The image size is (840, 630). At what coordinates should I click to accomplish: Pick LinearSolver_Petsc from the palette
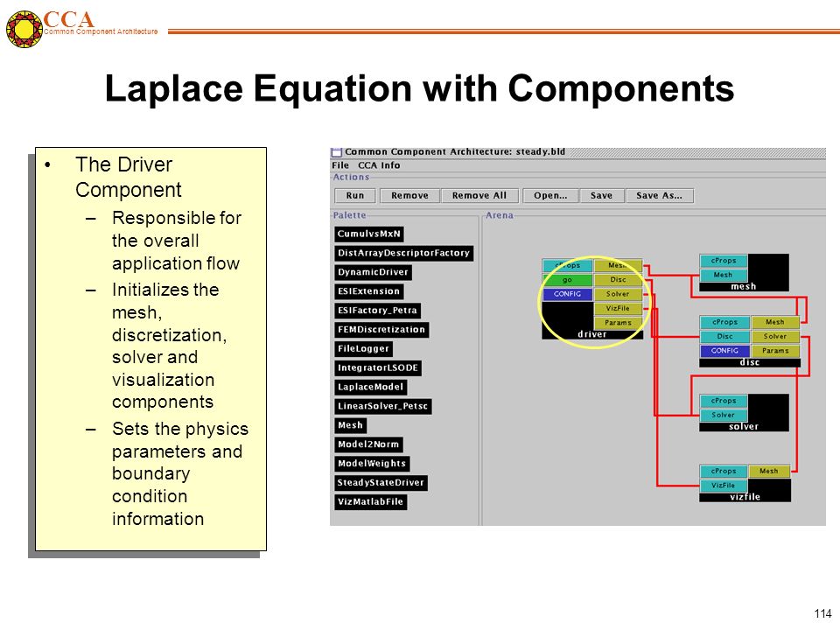(382, 406)
